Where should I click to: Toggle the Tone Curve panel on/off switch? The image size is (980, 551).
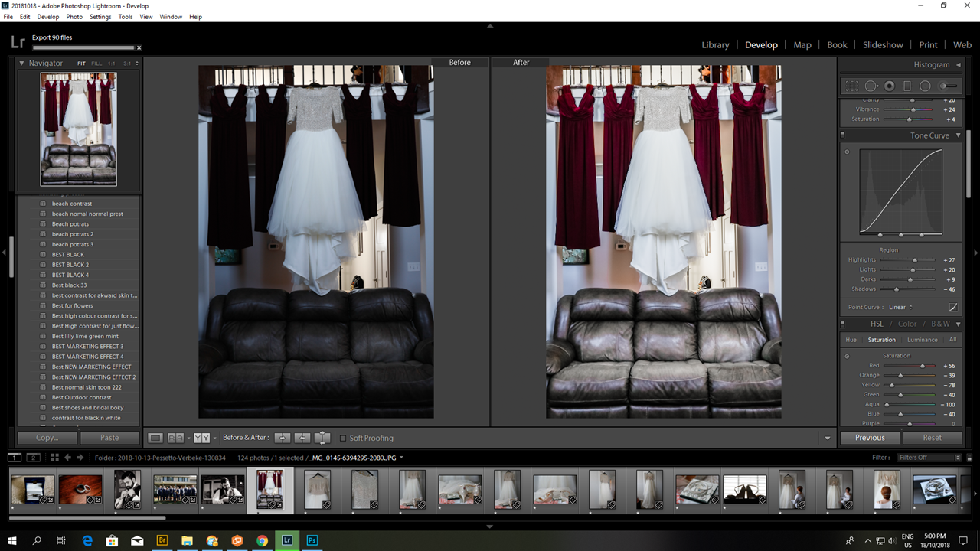(x=842, y=135)
